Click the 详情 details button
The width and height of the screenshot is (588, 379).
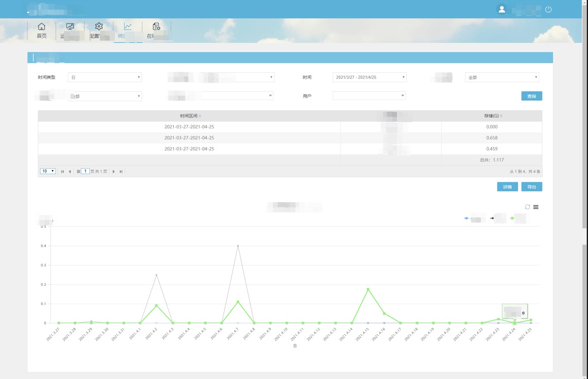(507, 187)
